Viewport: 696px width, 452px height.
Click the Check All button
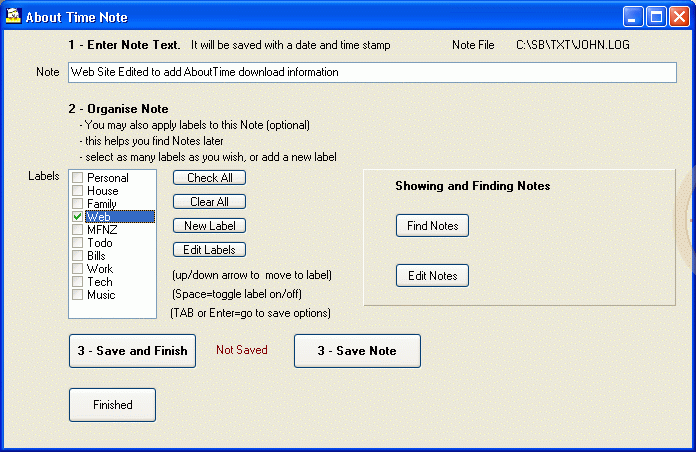(x=209, y=178)
